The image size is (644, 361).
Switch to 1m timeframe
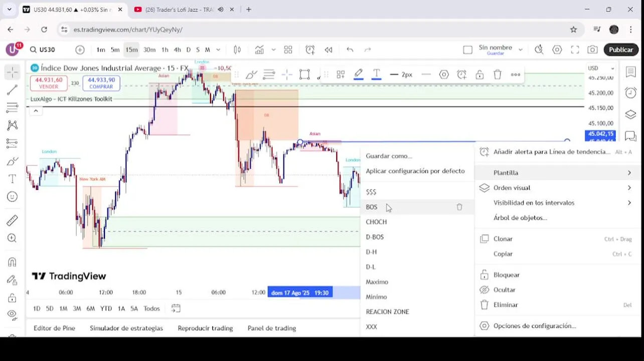coord(101,50)
